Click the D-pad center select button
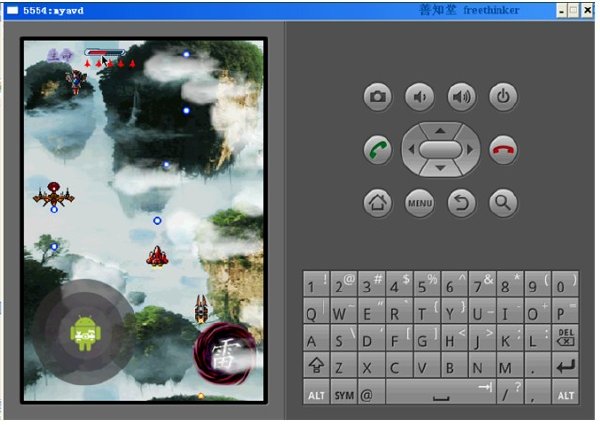This screenshot has height=425, width=600. pos(440,150)
